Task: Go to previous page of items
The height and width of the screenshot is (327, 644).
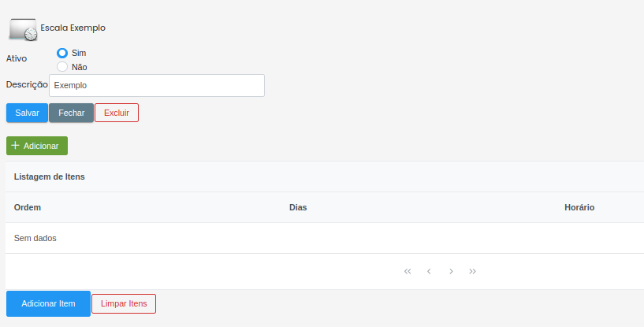Action: (429, 271)
